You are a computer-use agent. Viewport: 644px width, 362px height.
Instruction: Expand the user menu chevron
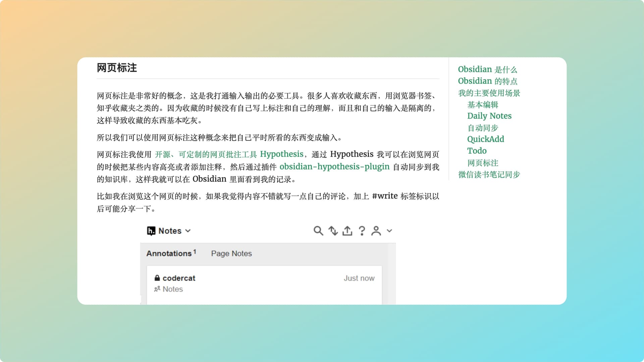(x=389, y=231)
